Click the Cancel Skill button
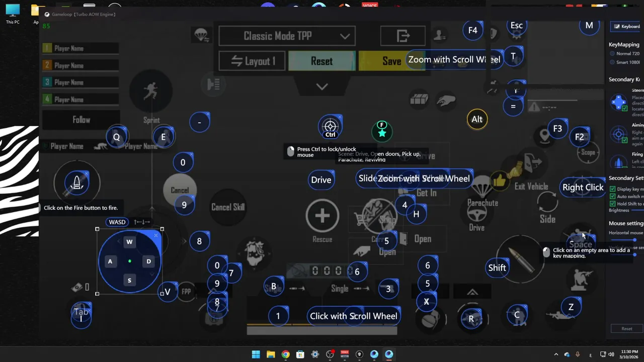Screen dimensions: 644x362 click(228, 207)
